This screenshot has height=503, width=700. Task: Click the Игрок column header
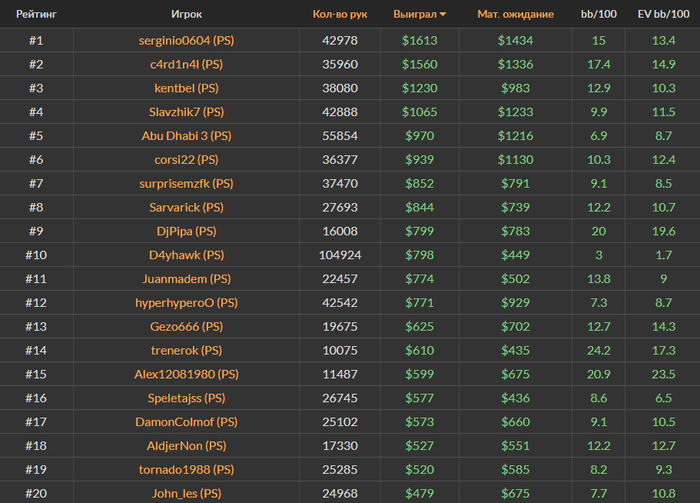point(187,14)
